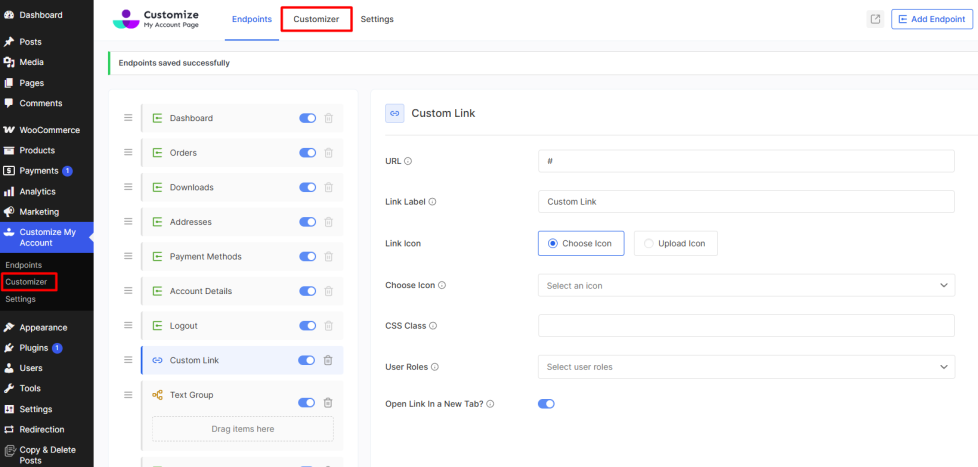Click help icon next to CSS Class
978x467 pixels.
point(433,326)
